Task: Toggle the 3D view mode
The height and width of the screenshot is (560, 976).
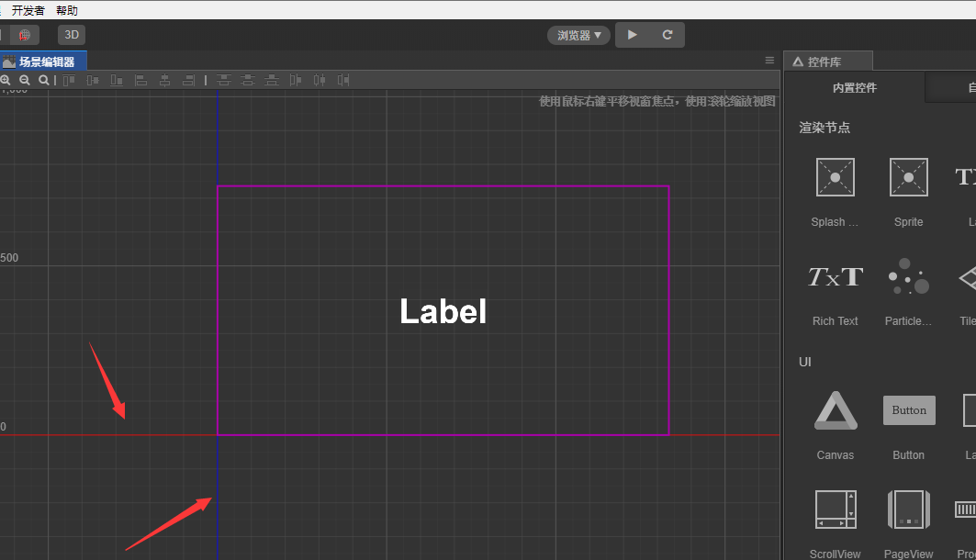Action: point(72,35)
